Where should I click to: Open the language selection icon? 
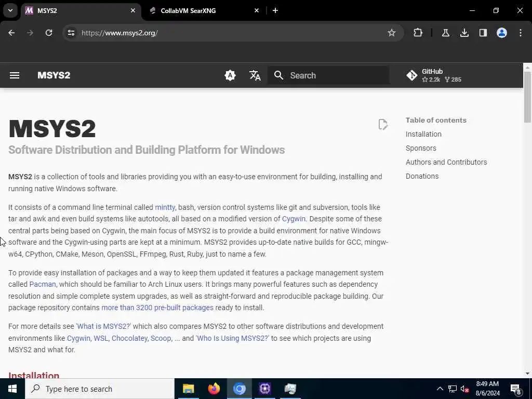point(255,75)
